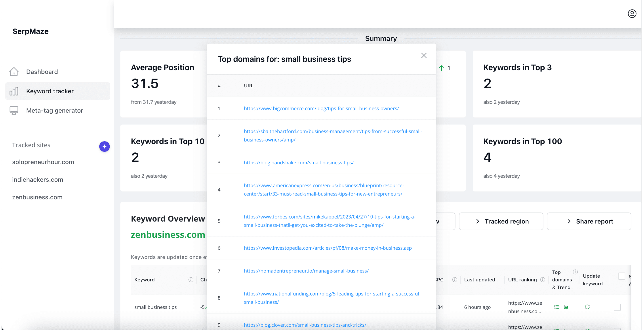Screen dimensions: 644x330
Task: Click the 'Keywords in Top 100' card title
Action: 522,141
